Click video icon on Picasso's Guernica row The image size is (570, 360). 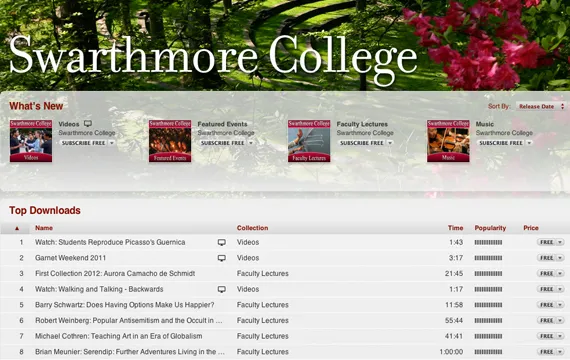(x=221, y=242)
